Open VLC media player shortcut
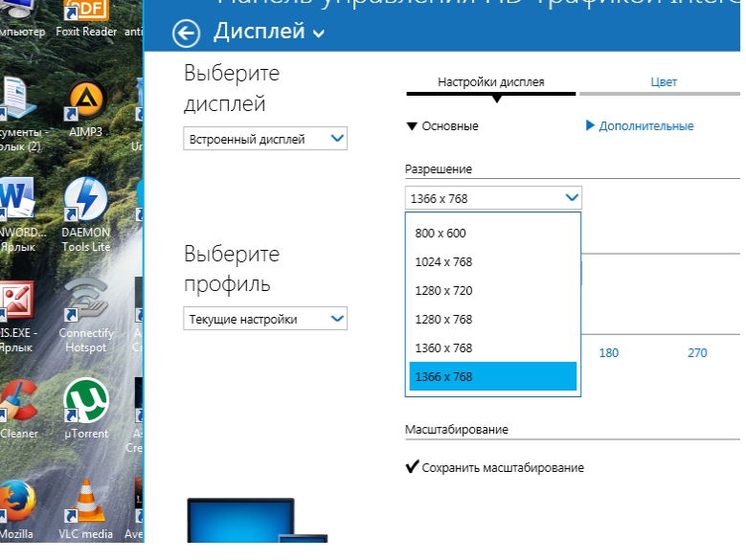The width and height of the screenshot is (746, 560). pyautogui.click(x=86, y=501)
